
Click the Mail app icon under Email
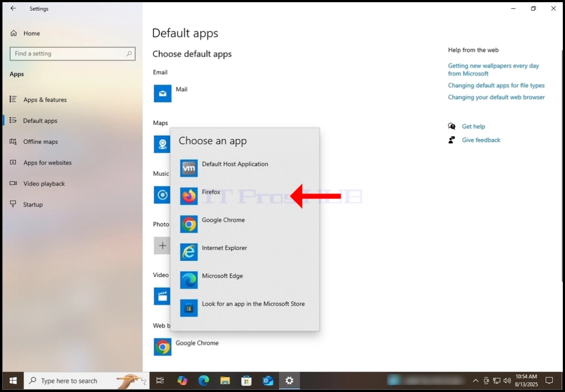(x=163, y=93)
